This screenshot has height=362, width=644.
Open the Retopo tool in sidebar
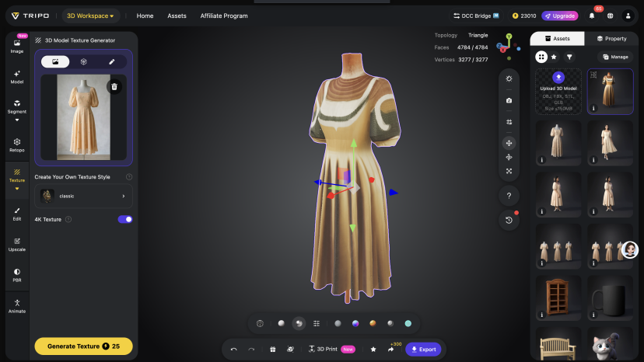click(17, 145)
